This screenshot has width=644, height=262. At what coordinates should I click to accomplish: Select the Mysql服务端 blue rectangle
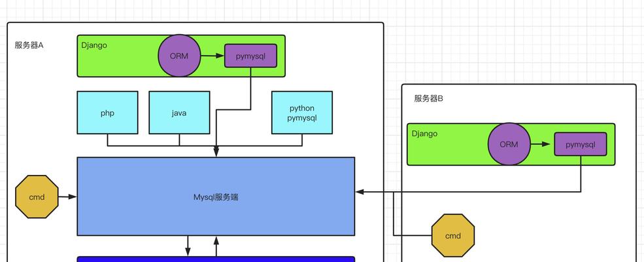tap(216, 196)
